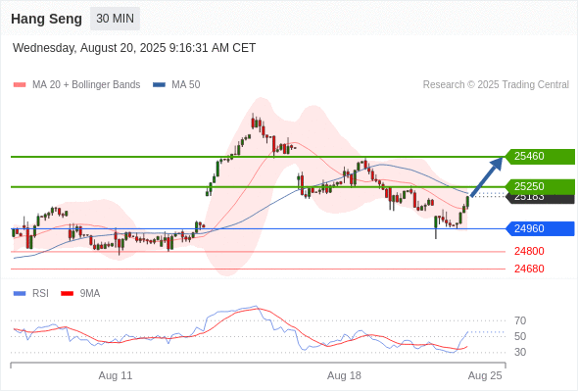578x392 pixels.
Task: Toggle the MA 50 legend entry
Action: (x=176, y=84)
